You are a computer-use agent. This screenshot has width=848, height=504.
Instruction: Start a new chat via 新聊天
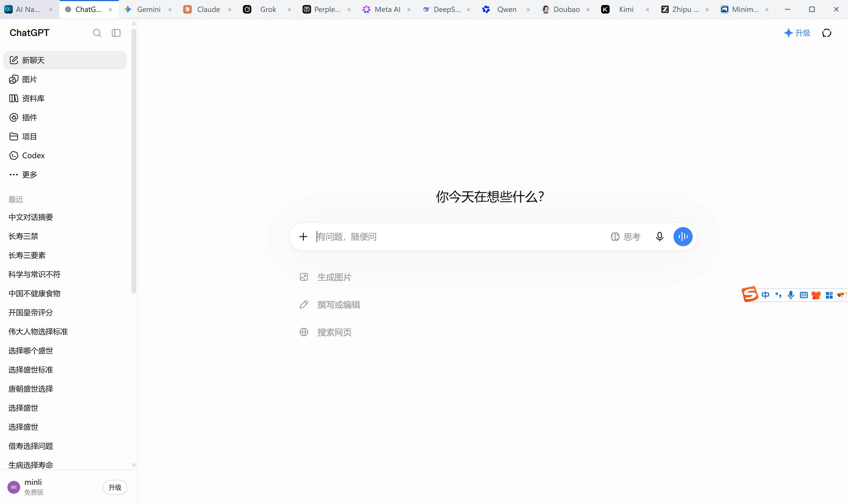65,60
